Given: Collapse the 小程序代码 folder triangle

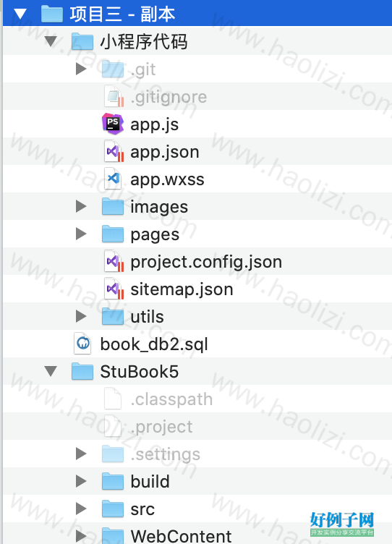Looking at the screenshot, I should 51,41.
